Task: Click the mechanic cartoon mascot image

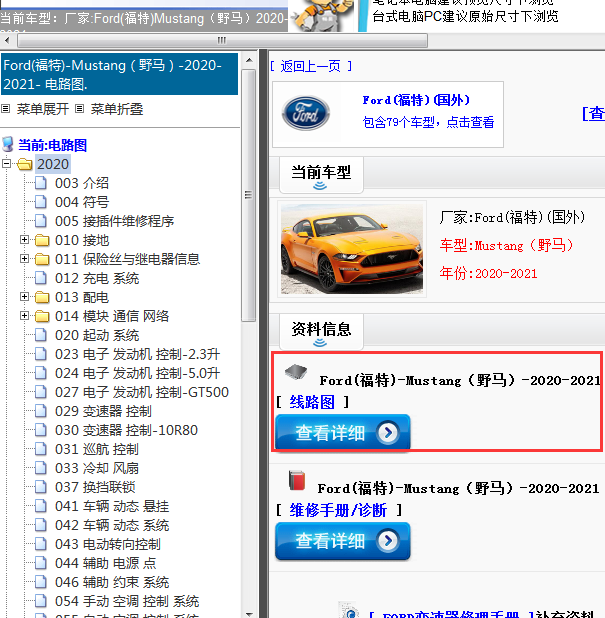Action: [321, 16]
